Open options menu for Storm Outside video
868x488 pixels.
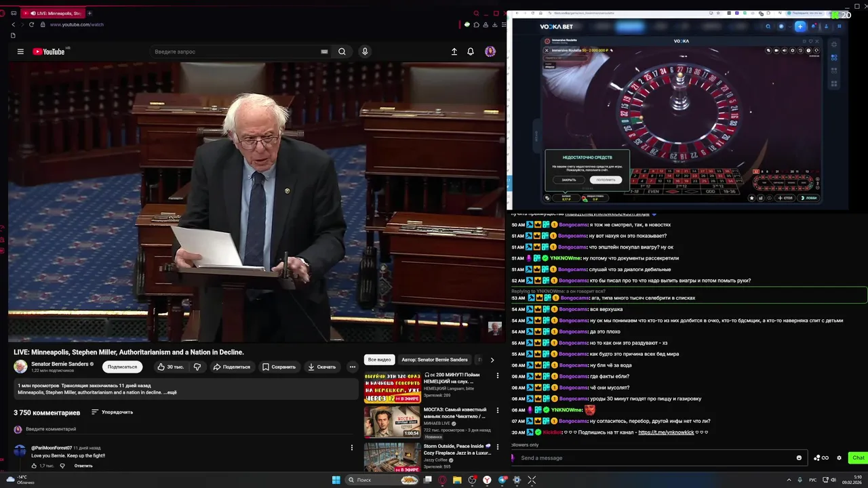(498, 447)
